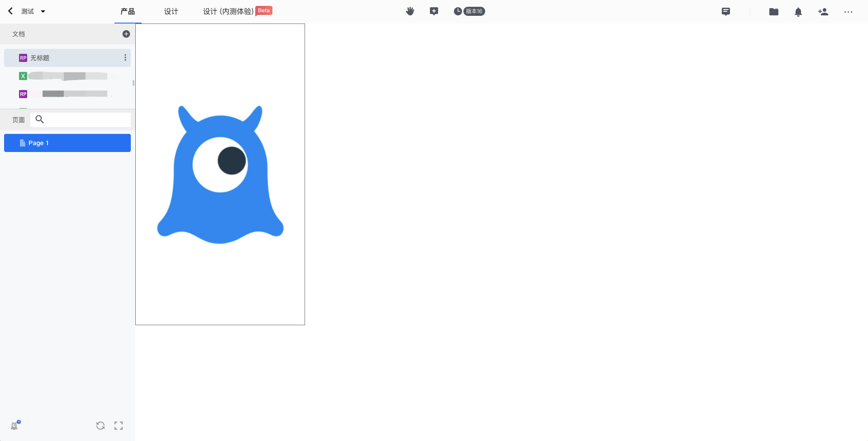This screenshot has width=868, height=441.
Task: Click the refresh icon at bottom
Action: [x=100, y=426]
